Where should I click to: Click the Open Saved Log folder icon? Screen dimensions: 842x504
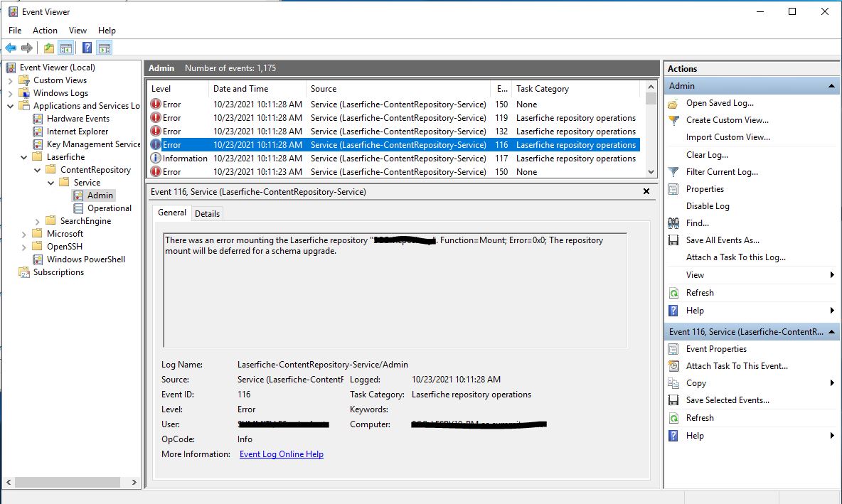pyautogui.click(x=673, y=103)
